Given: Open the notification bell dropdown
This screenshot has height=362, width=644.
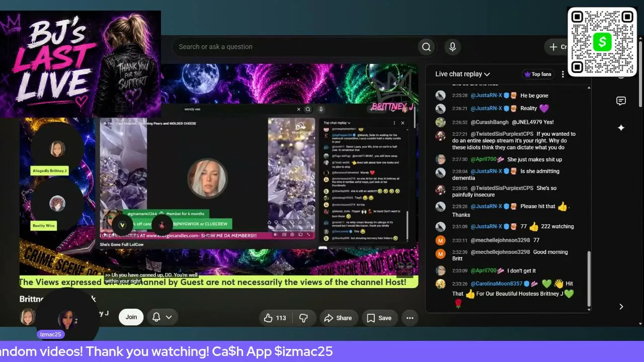Looking at the screenshot, I should pos(162,317).
